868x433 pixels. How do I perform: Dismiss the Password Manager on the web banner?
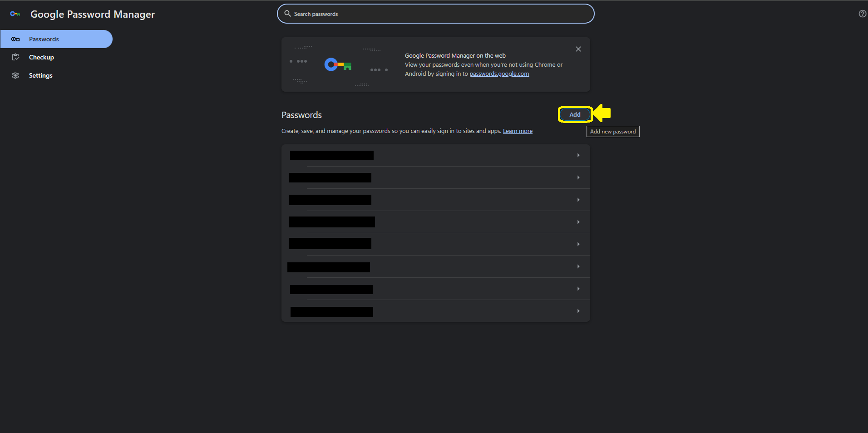click(x=578, y=49)
